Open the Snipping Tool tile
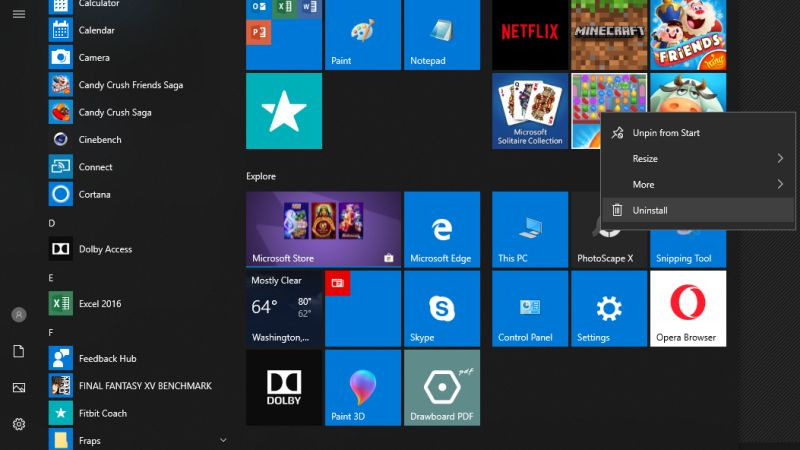 (688, 249)
